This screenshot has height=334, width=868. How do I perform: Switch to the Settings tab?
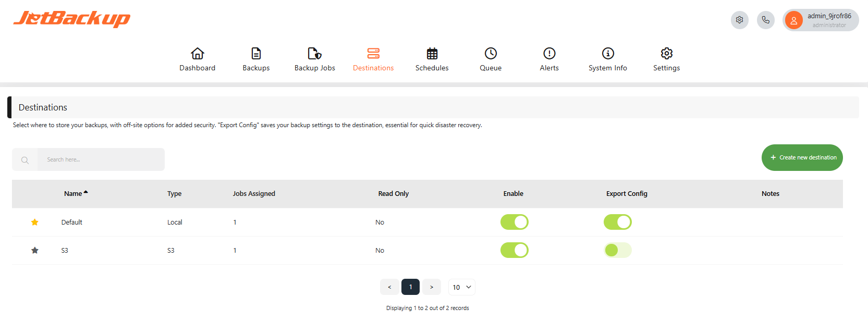tap(666, 59)
